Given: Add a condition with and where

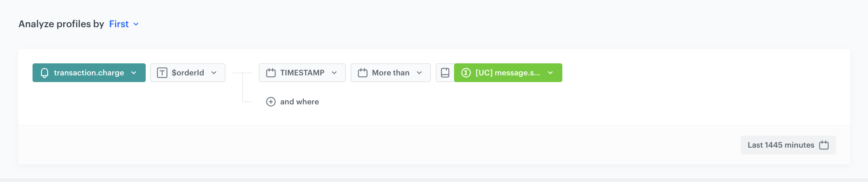Looking at the screenshot, I should click(299, 102).
